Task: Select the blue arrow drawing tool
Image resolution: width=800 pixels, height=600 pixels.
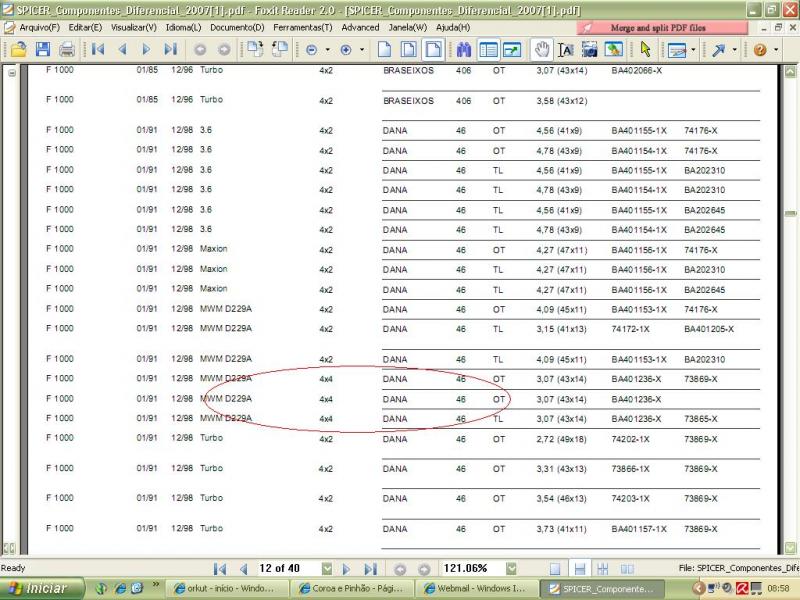Action: [719, 50]
